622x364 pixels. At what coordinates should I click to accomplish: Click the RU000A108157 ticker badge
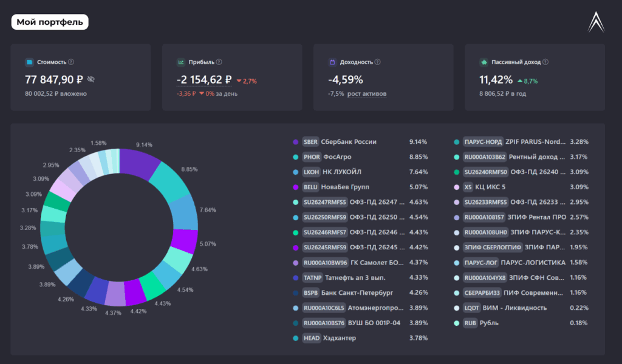pyautogui.click(x=484, y=217)
